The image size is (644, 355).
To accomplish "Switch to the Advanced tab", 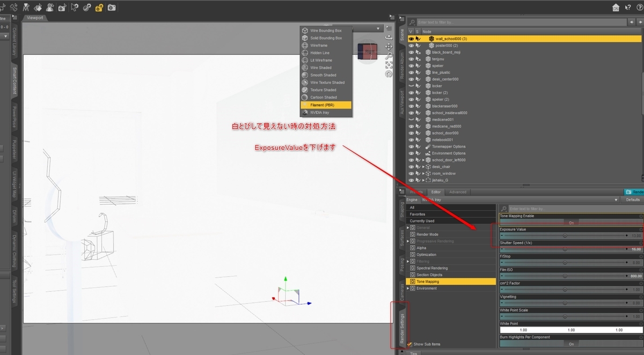I will click(x=458, y=192).
